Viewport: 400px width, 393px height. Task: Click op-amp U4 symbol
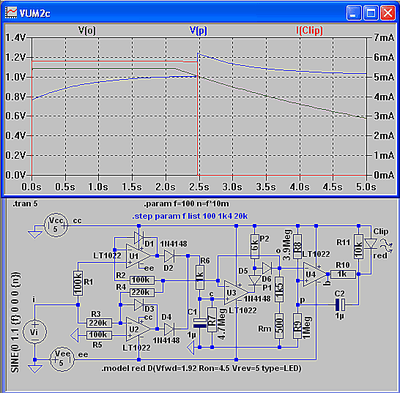coord(315,274)
